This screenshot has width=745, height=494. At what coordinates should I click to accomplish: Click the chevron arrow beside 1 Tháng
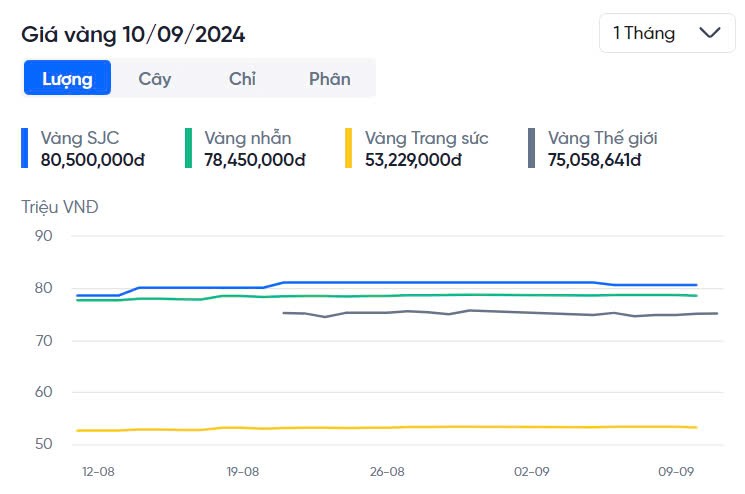710,33
